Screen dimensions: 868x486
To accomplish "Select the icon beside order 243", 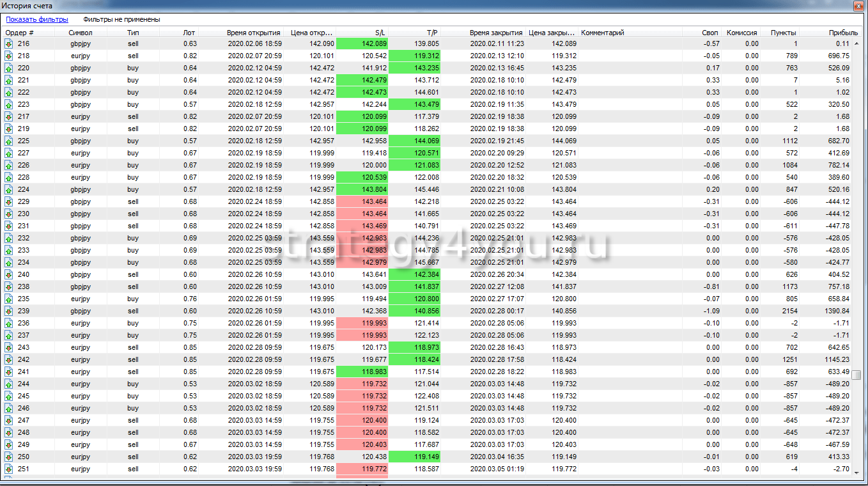I will [9, 347].
